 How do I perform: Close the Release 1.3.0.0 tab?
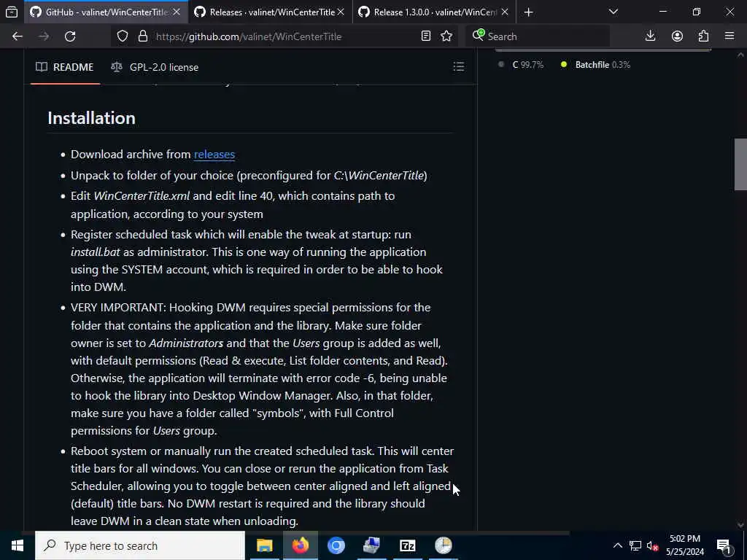click(505, 12)
